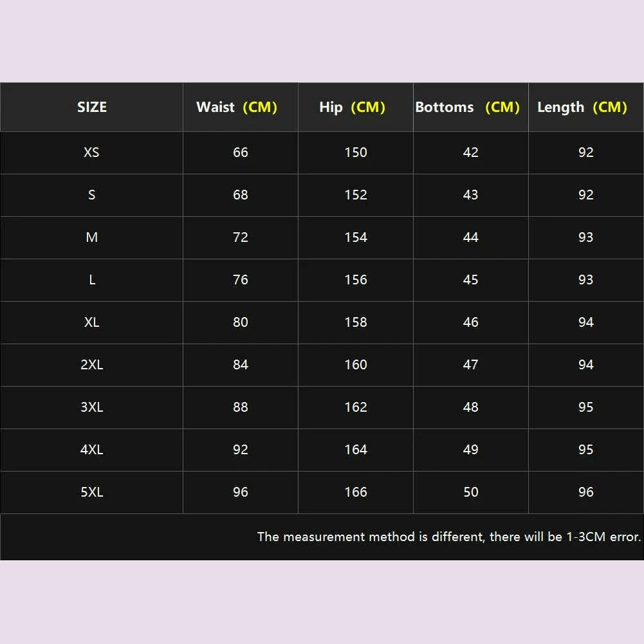
Task: Select the 2XL size row label
Action: tap(92, 365)
